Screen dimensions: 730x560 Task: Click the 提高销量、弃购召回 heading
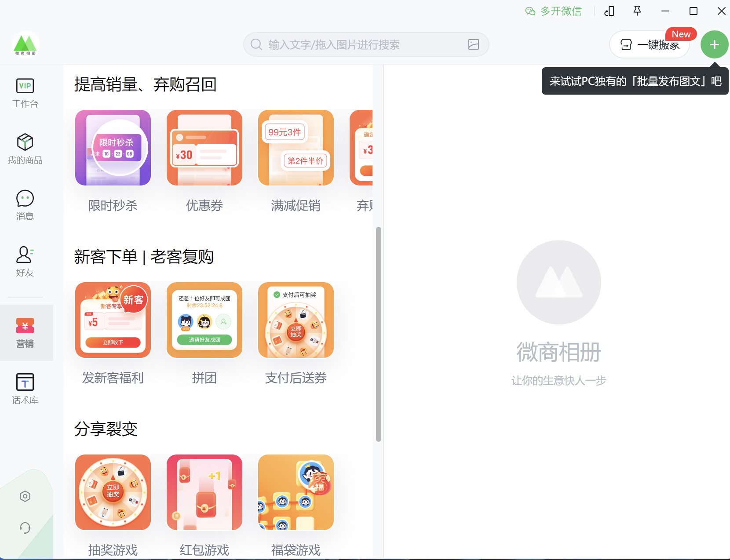click(x=146, y=84)
